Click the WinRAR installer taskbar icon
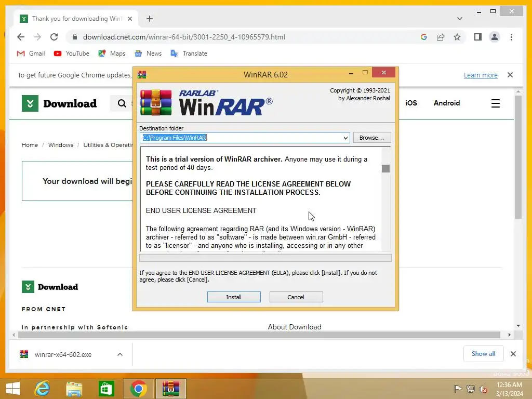Image resolution: width=532 pixels, height=399 pixels. (170, 389)
